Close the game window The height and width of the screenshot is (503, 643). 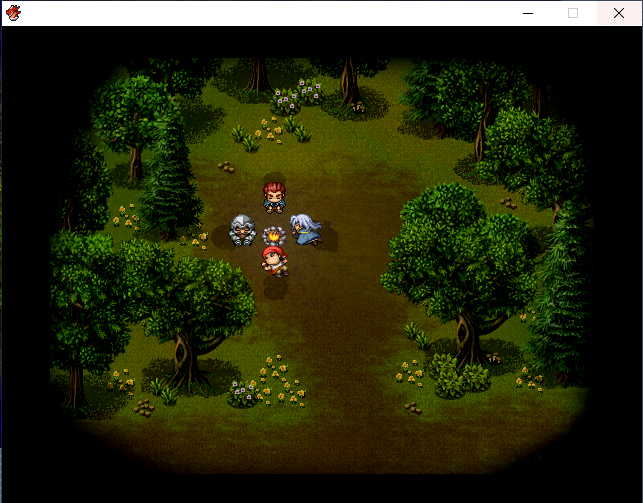coord(619,13)
